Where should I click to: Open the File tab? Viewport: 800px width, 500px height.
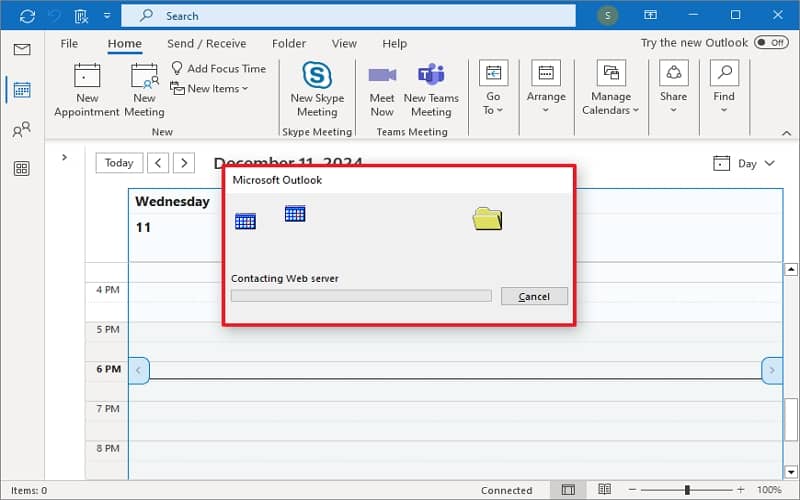[x=69, y=43]
